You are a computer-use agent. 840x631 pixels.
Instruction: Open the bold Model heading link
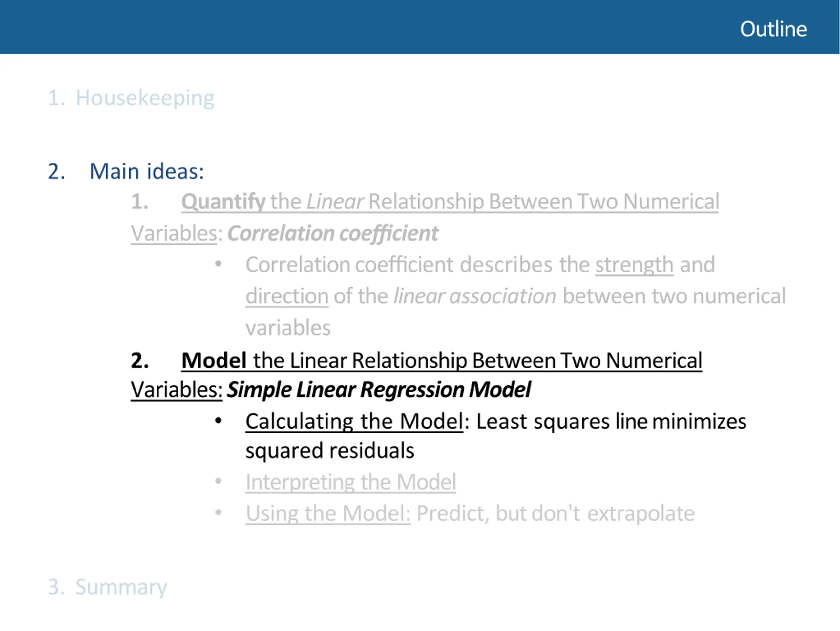pos(442,360)
